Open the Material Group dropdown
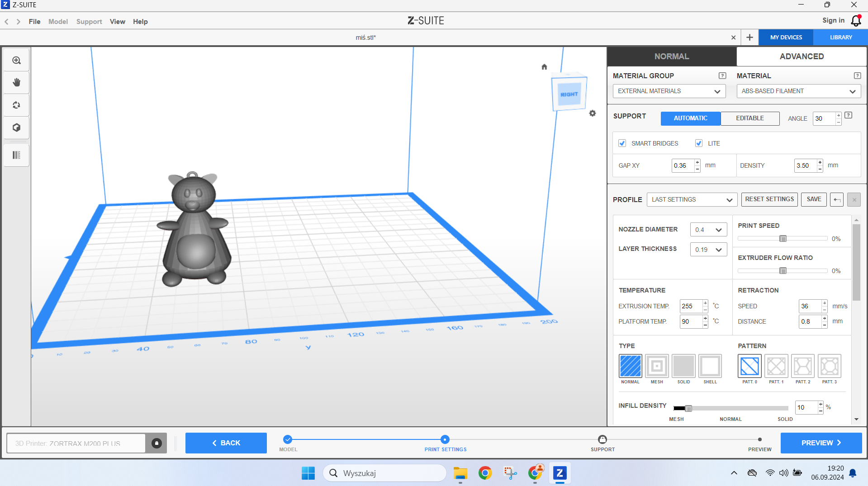Screen dimensions: 868x486 click(669, 91)
